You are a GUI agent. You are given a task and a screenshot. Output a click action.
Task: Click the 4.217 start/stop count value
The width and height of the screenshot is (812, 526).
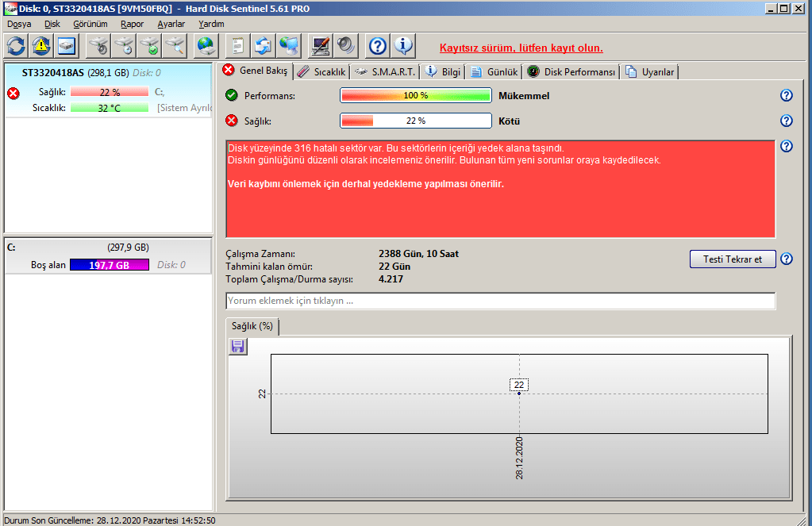pos(391,279)
